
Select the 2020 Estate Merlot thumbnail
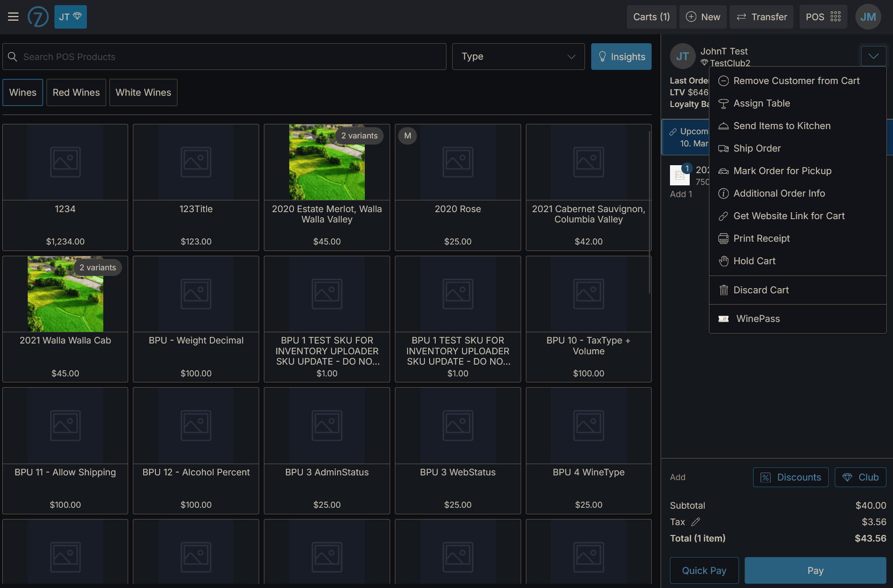point(327,162)
